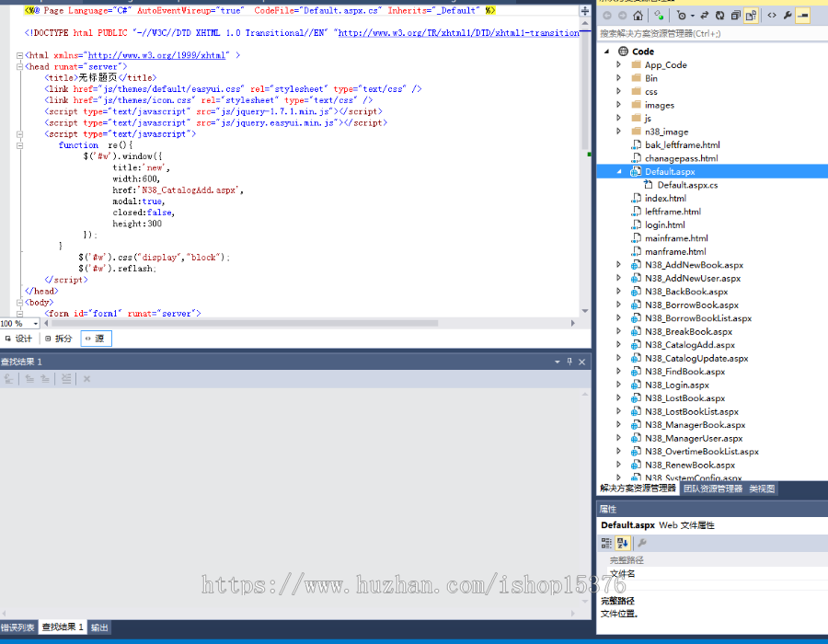
Task: Pin the Find Results 1 panel
Action: 569,362
